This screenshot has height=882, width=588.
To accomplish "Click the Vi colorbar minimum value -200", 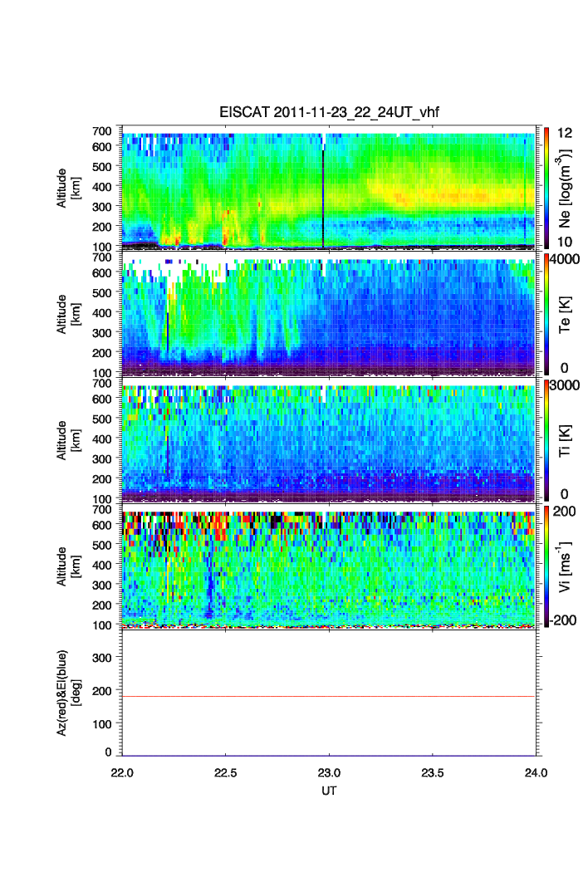I will coord(563,620).
